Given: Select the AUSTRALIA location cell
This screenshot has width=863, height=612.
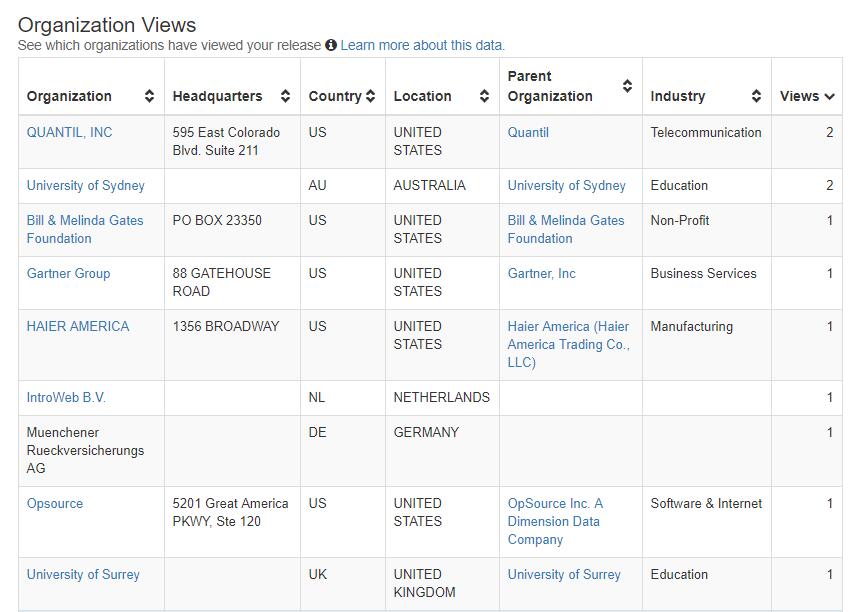Looking at the screenshot, I should click(443, 186).
